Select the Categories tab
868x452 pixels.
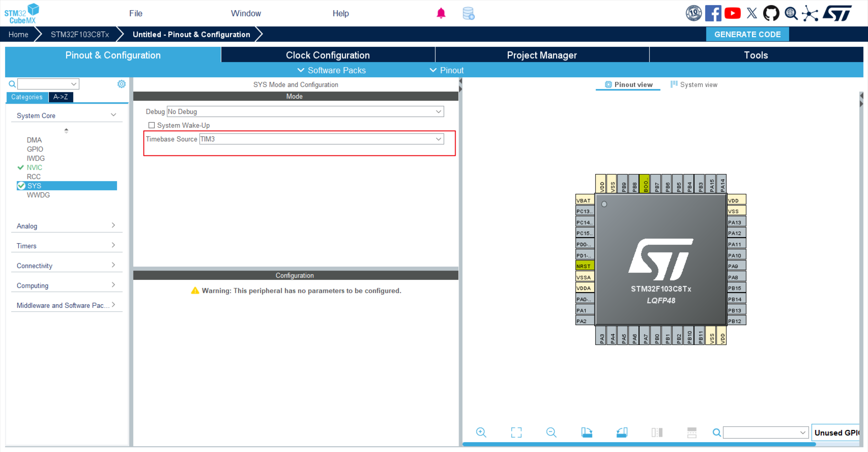pyautogui.click(x=27, y=97)
